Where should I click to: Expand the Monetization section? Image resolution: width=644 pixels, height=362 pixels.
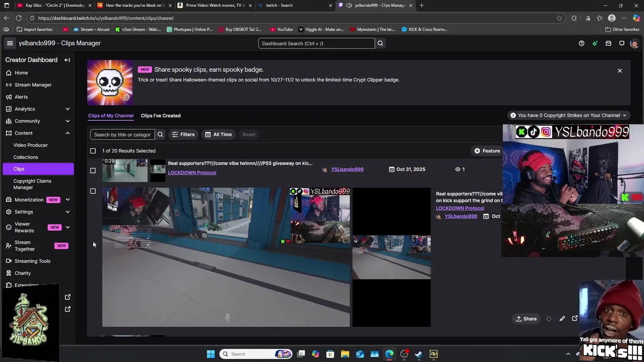coord(67,200)
